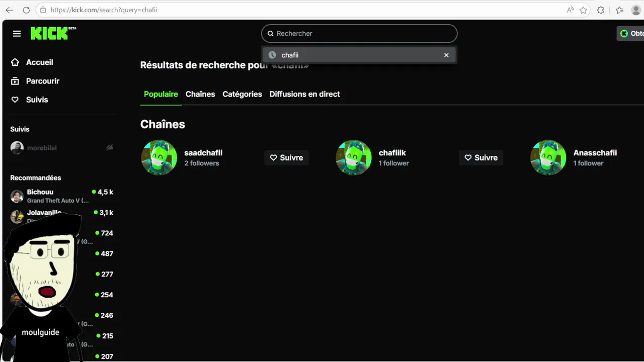
Task: Open Suivis in the sidebar navigation
Action: click(x=37, y=100)
